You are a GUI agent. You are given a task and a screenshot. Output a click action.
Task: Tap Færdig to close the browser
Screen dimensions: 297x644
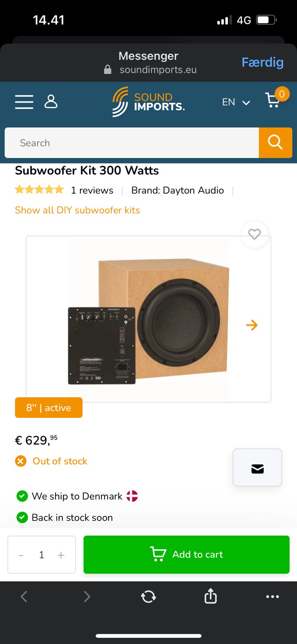click(x=262, y=62)
